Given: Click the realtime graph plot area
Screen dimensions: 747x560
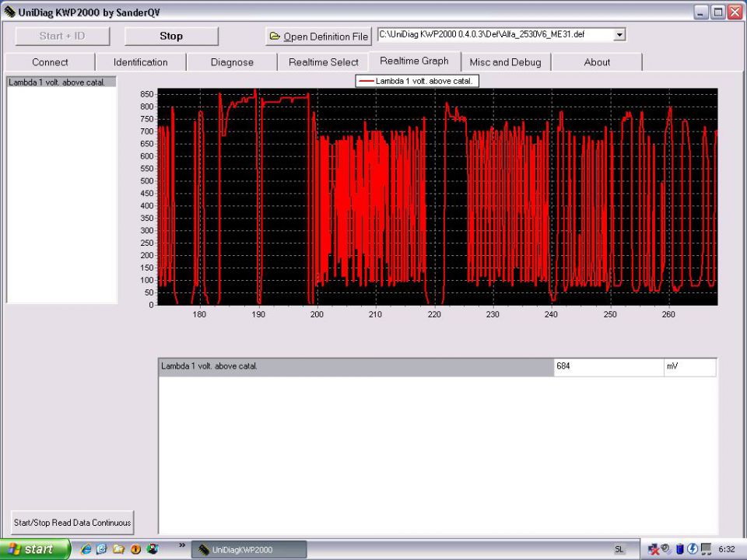Looking at the screenshot, I should click(437, 197).
